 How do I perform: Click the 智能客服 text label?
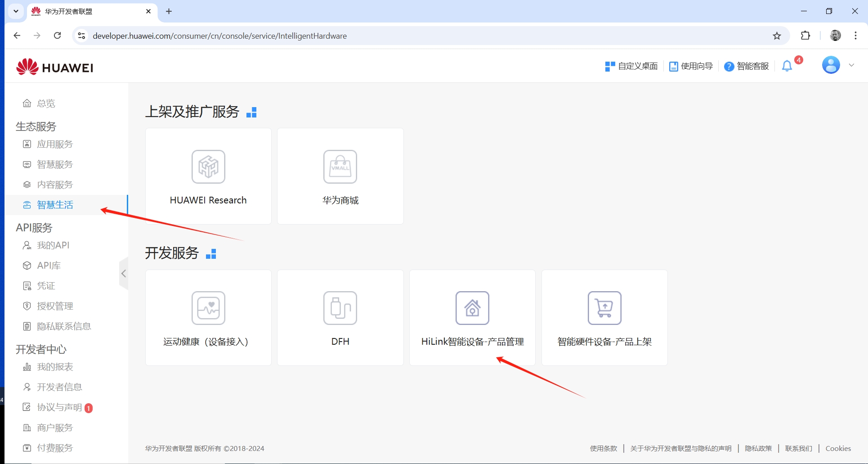[753, 66]
